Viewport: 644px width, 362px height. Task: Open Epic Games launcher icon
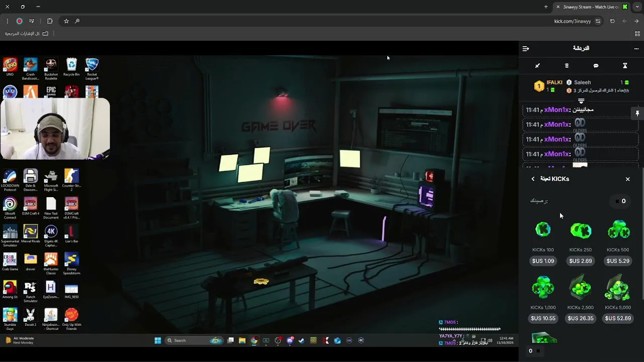51,91
